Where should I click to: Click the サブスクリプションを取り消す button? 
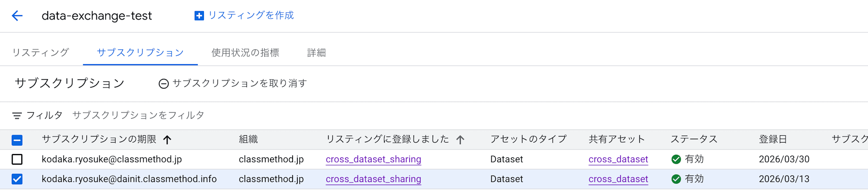point(239,83)
